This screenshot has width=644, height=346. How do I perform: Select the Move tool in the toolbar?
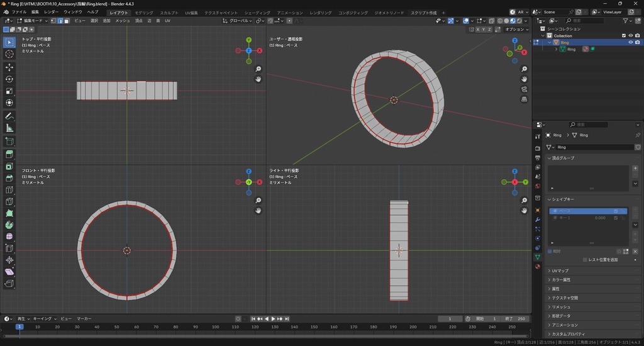(9, 67)
